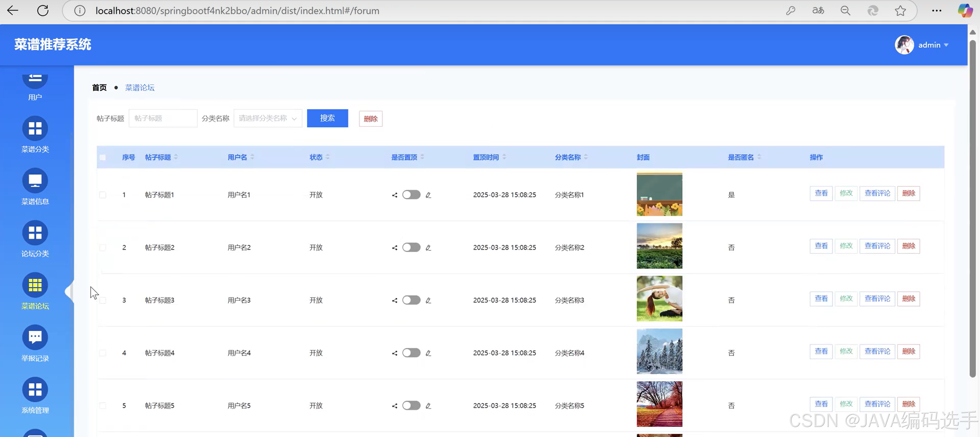The height and width of the screenshot is (437, 980).
Task: Toggle the 是否置顶 switch for 帖子标题1
Action: pos(411,195)
